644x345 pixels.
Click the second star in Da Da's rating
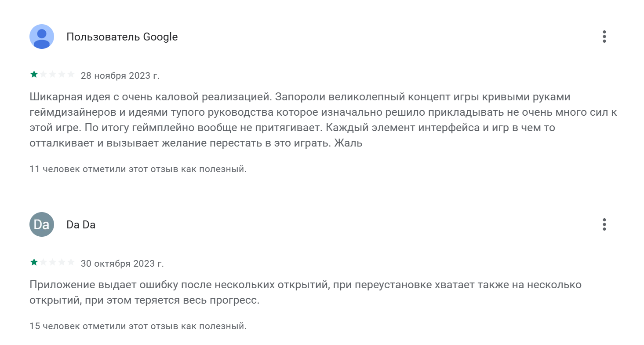click(x=43, y=262)
